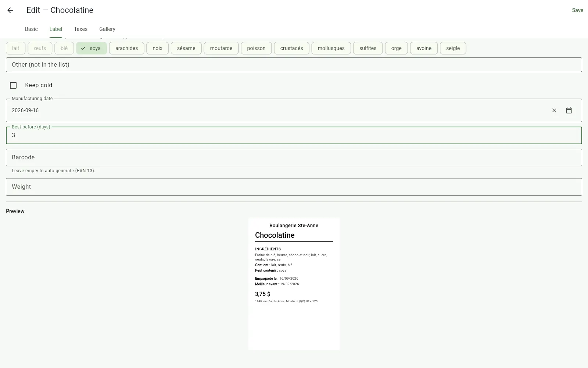The image size is (588, 368).
Task: Focus the Weight input field
Action: coord(294,187)
